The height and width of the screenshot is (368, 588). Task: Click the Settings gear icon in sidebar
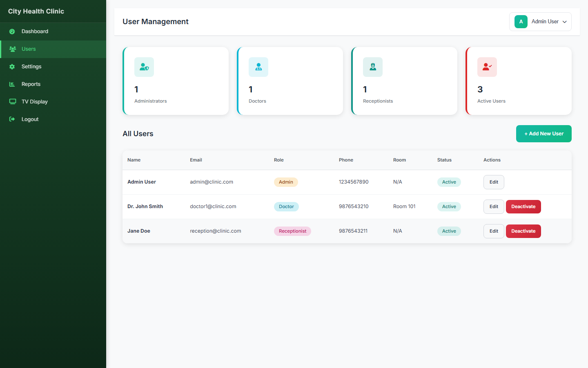tap(12, 67)
